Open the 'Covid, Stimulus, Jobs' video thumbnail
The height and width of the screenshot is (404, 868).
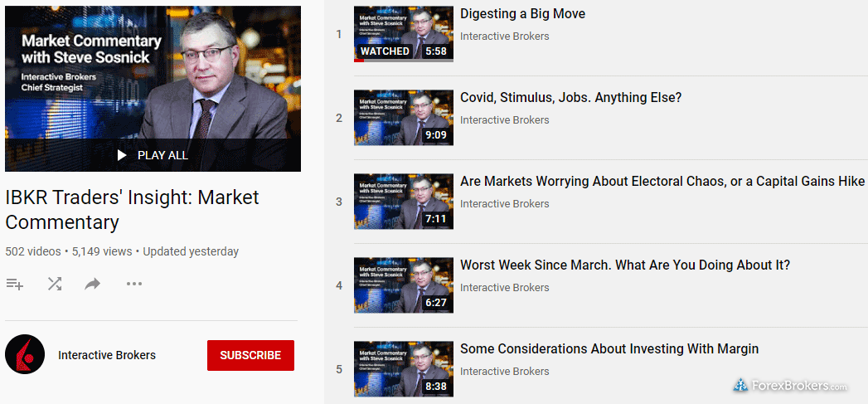[404, 118]
